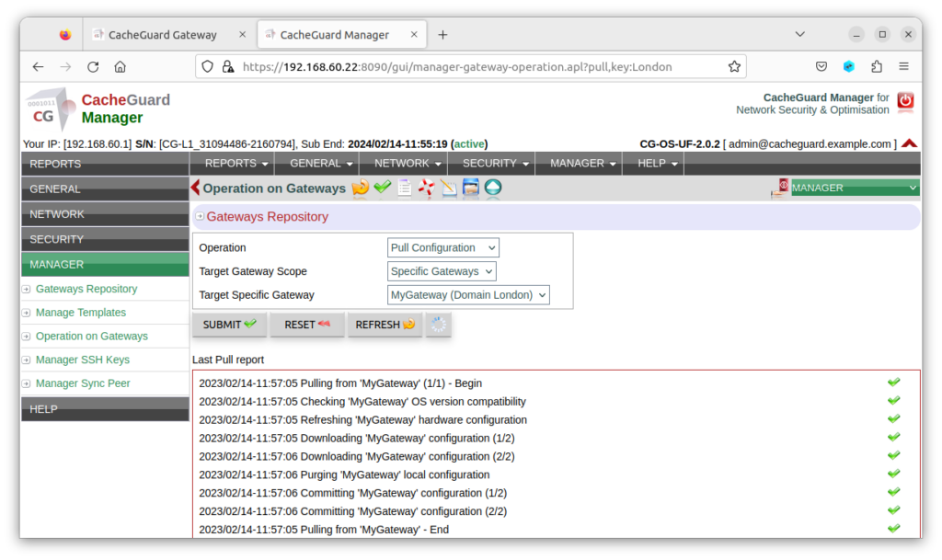Reload the page with browser reload button

point(93,66)
